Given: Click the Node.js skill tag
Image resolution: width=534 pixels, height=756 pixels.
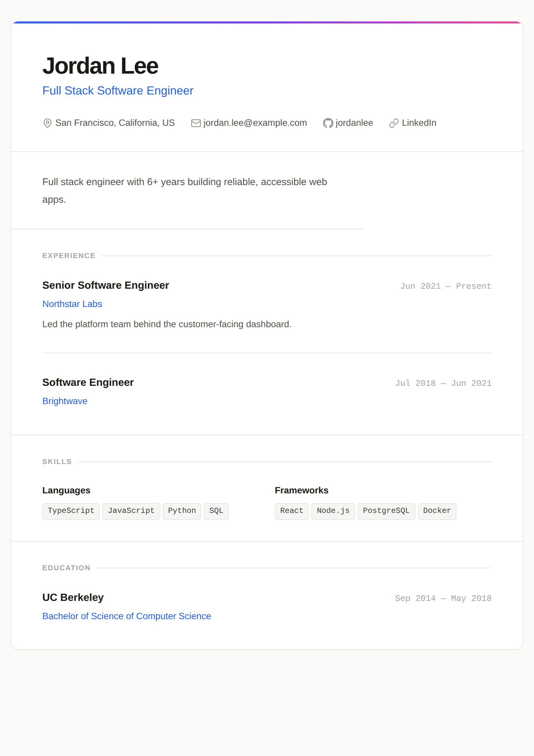Looking at the screenshot, I should 333,511.
